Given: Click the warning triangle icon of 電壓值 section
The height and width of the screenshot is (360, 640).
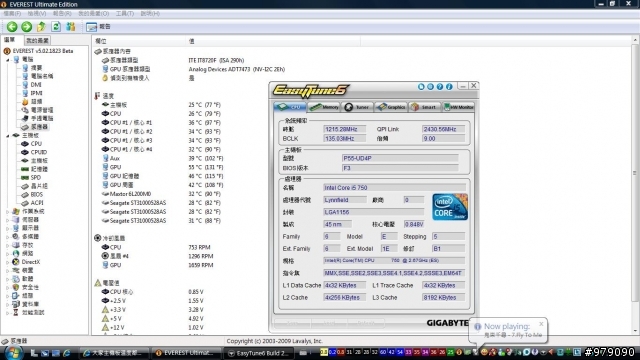Looking at the screenshot, I should pos(98,282).
